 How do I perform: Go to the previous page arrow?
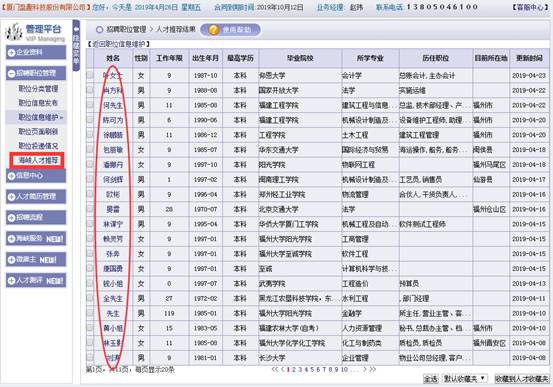pyautogui.click(x=282, y=369)
